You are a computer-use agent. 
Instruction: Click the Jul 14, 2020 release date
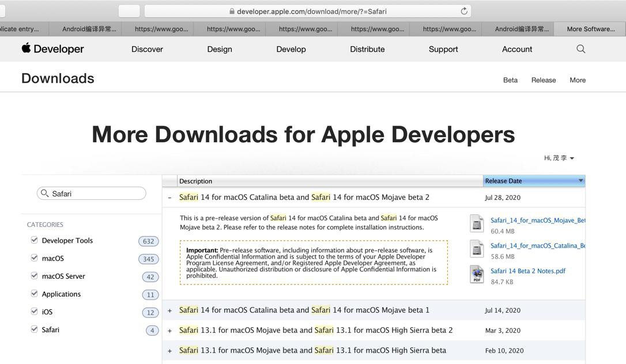point(503,310)
